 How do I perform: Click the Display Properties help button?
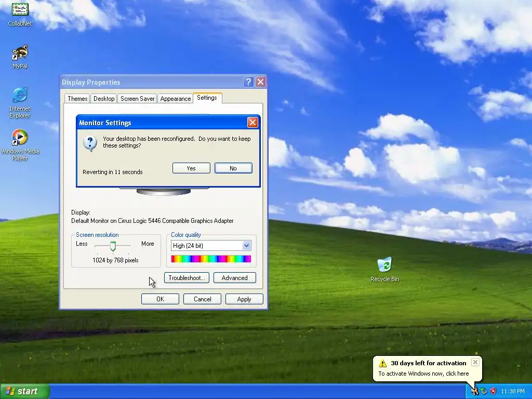[x=248, y=82]
